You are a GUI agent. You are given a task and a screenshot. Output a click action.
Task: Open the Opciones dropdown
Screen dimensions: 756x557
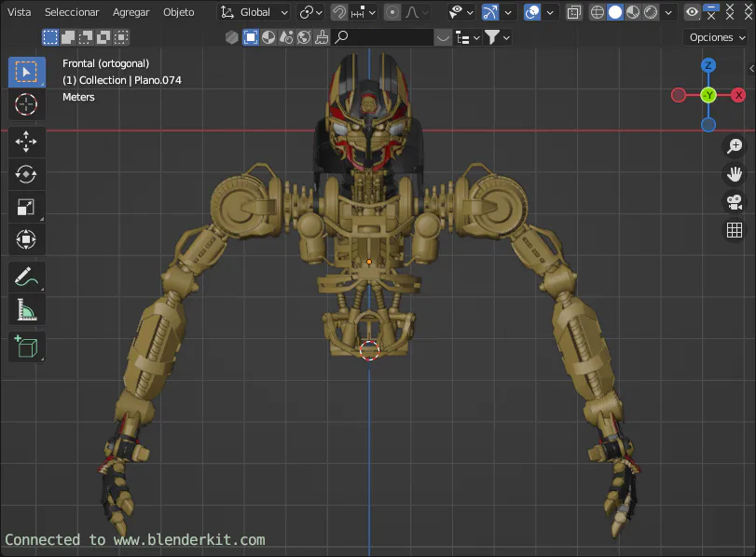pos(717,37)
